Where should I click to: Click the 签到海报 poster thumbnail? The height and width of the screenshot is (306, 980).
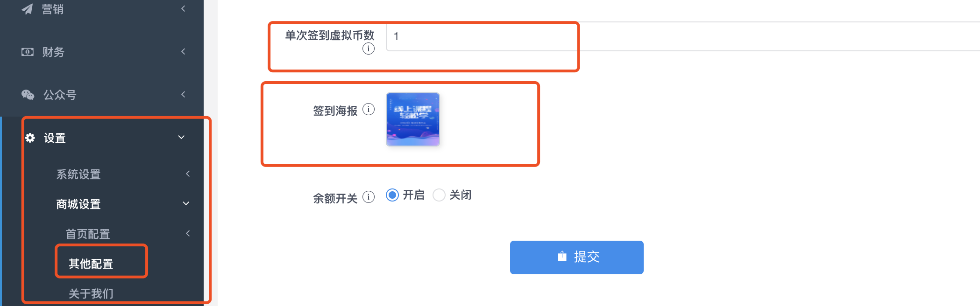(x=413, y=119)
